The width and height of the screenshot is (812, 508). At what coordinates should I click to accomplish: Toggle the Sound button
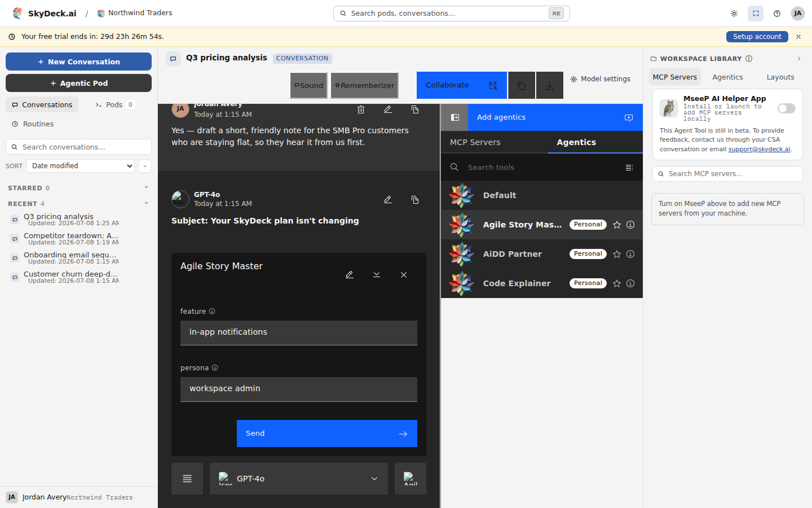point(308,85)
